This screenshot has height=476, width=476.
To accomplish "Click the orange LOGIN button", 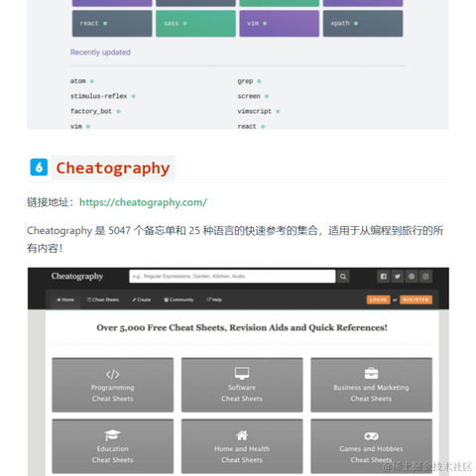I will pos(378,299).
